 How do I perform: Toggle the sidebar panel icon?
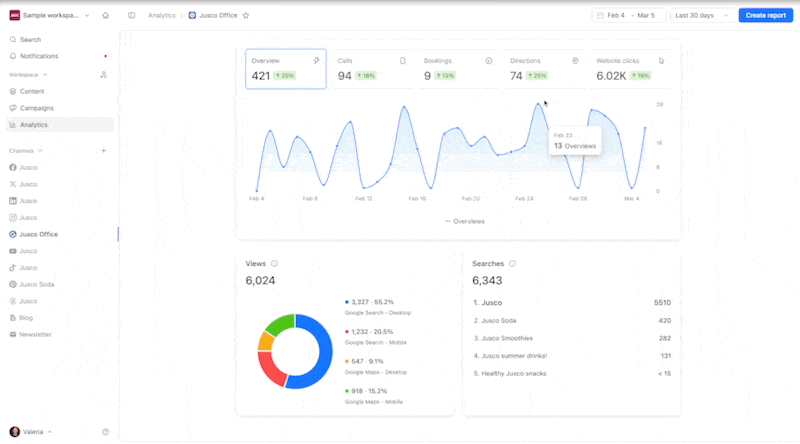[x=131, y=16]
